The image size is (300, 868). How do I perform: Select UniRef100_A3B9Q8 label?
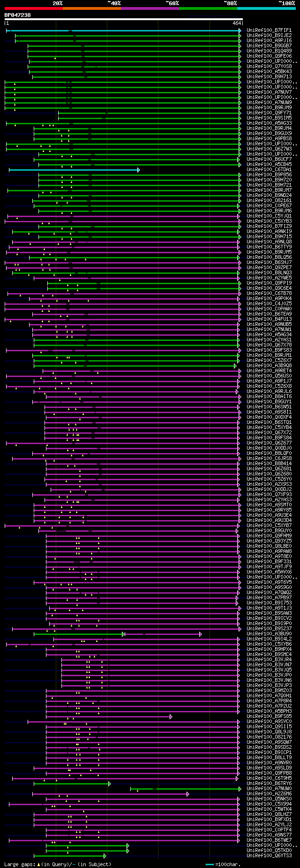pyautogui.click(x=269, y=366)
